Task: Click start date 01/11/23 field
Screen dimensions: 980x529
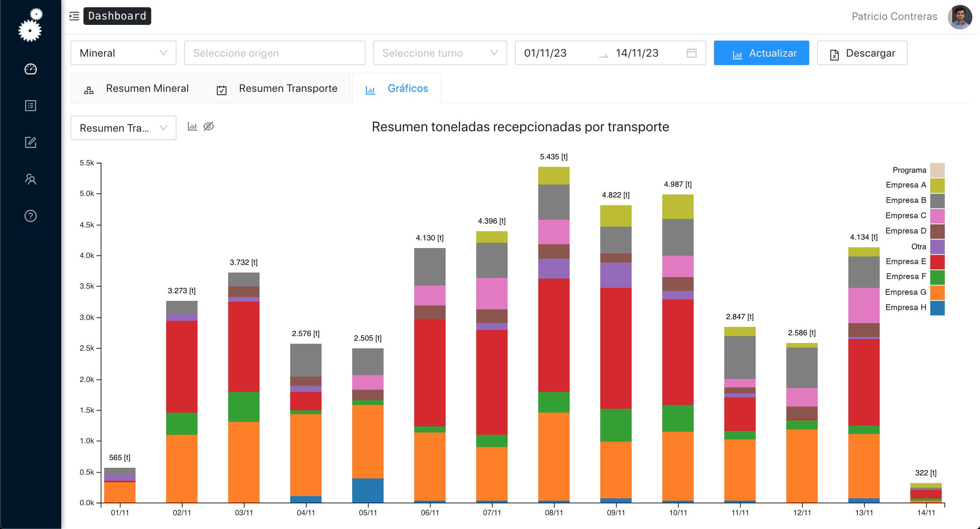Action: pyautogui.click(x=545, y=53)
